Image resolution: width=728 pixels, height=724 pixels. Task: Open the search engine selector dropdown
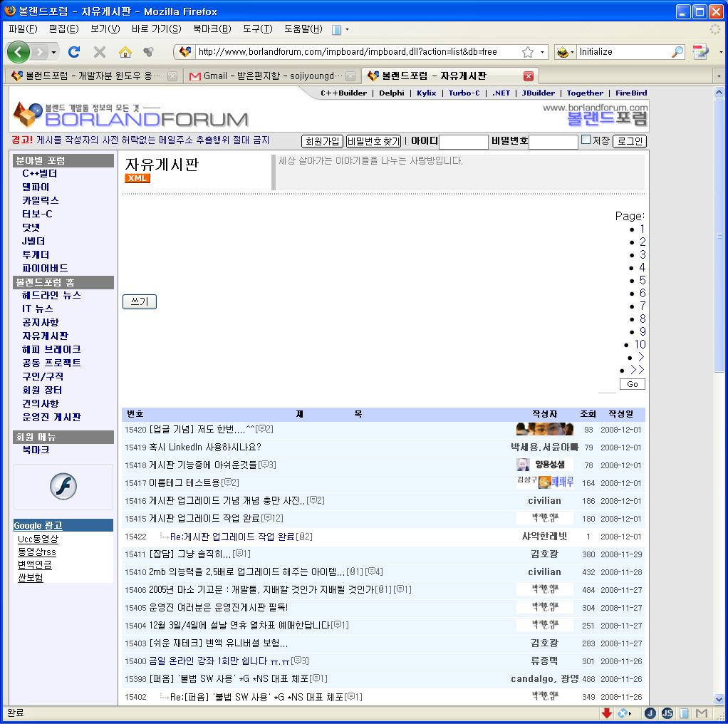click(566, 52)
